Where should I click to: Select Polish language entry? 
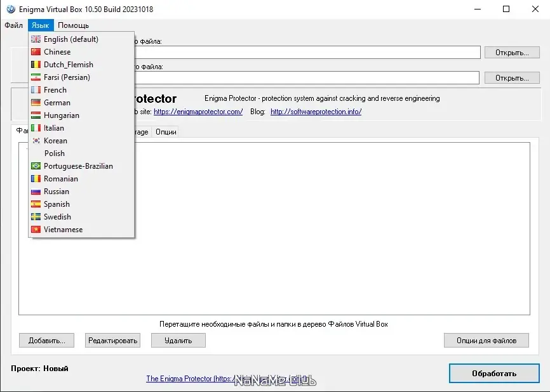point(81,154)
